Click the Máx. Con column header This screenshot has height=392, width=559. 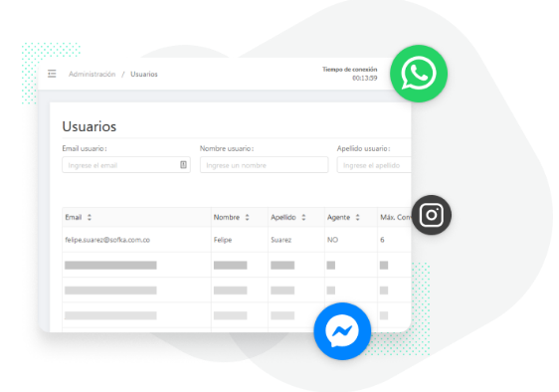click(395, 217)
